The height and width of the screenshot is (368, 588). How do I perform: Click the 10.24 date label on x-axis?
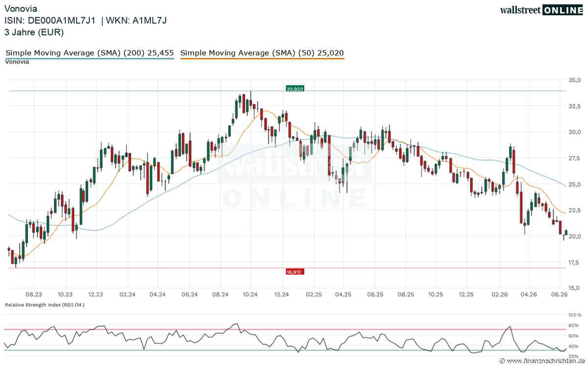pos(250,294)
